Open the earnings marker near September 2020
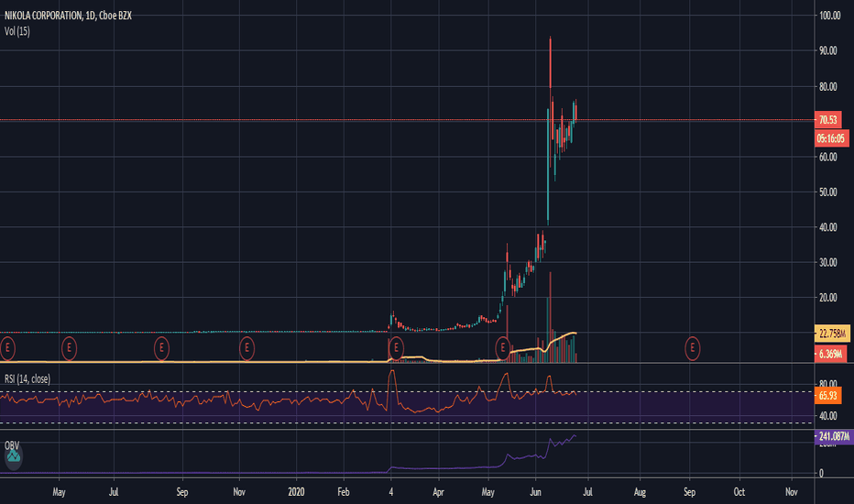 click(692, 347)
